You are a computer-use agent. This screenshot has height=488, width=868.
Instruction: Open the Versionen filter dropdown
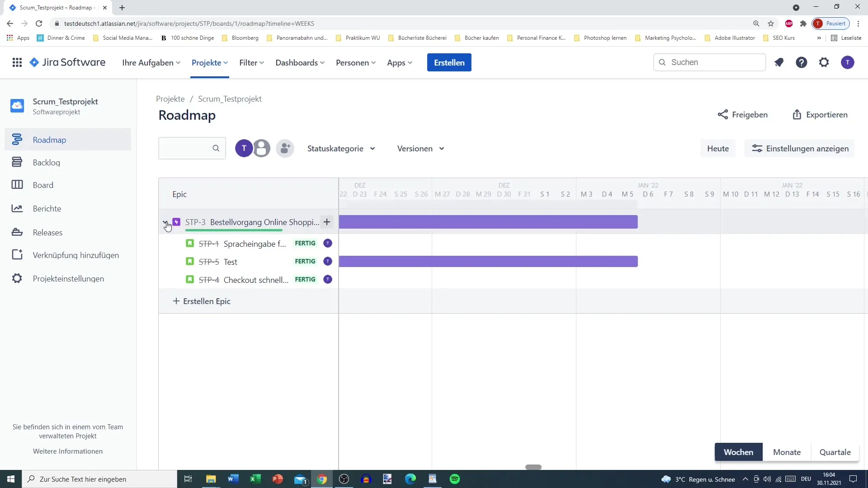(421, 148)
